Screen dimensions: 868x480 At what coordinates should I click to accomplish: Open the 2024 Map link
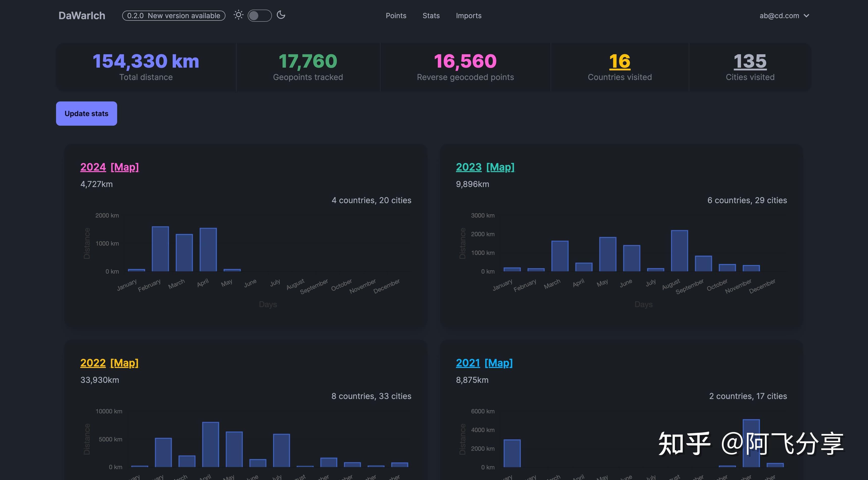pyautogui.click(x=124, y=167)
